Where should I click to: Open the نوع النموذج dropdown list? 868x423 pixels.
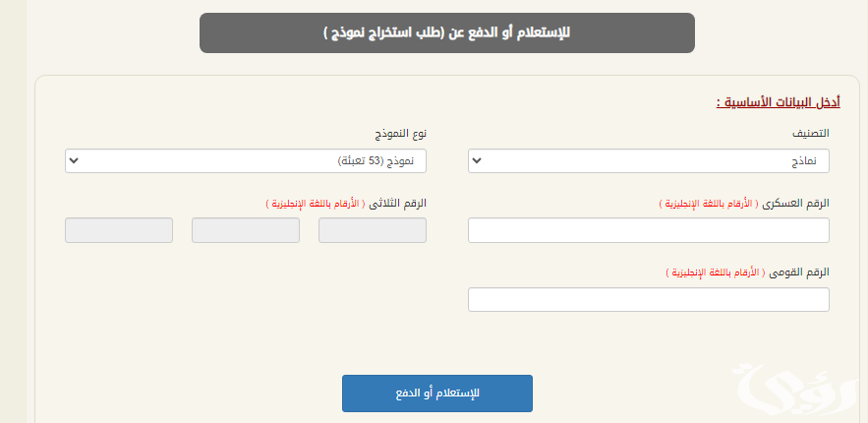click(x=245, y=161)
